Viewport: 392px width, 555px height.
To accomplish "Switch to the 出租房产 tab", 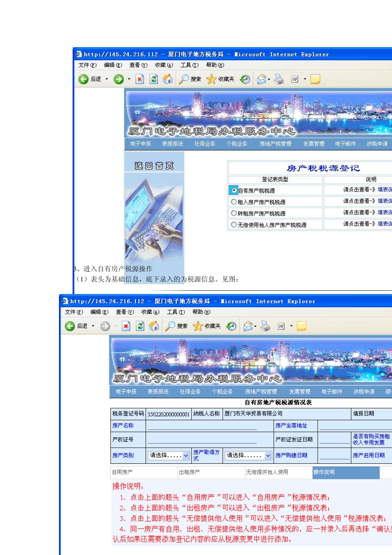I will 211,472.
